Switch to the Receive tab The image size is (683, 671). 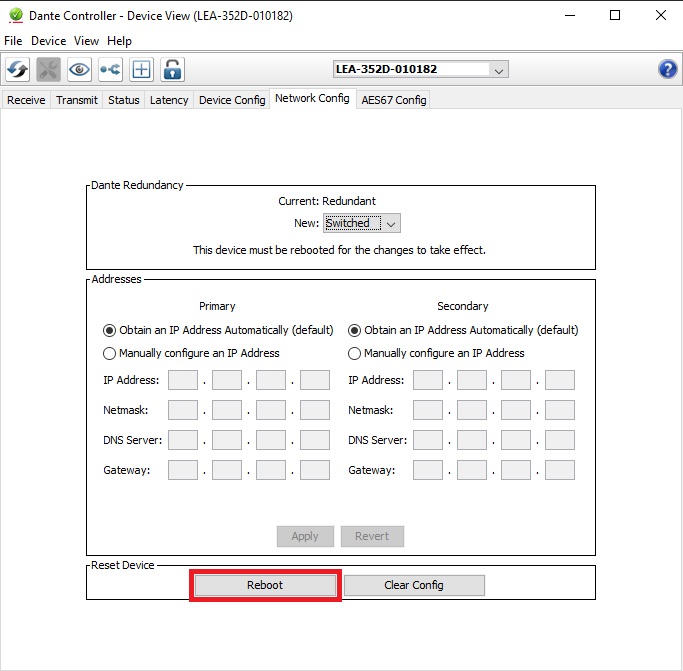pos(26,100)
